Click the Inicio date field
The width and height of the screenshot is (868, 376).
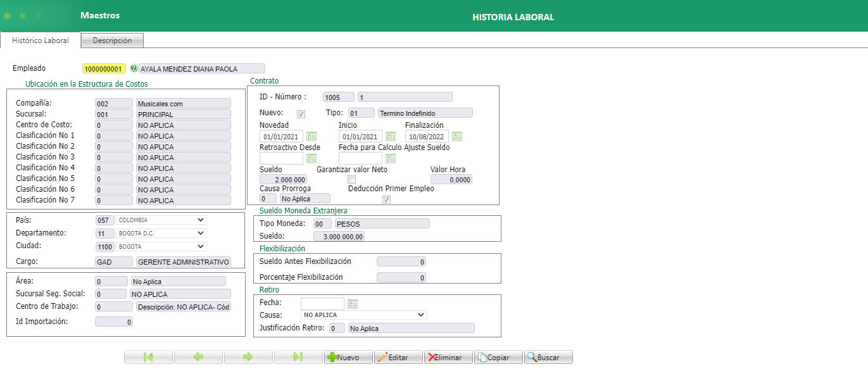pyautogui.click(x=360, y=137)
